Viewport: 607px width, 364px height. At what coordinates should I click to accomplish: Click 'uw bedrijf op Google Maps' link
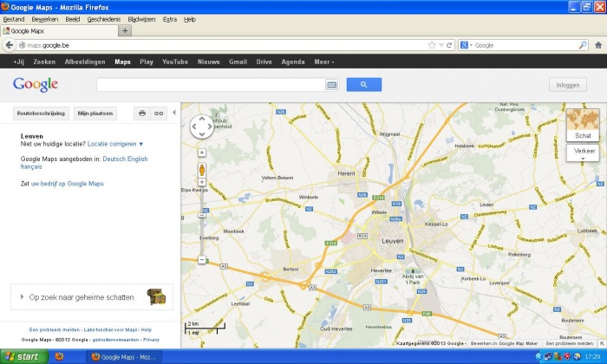coord(68,184)
